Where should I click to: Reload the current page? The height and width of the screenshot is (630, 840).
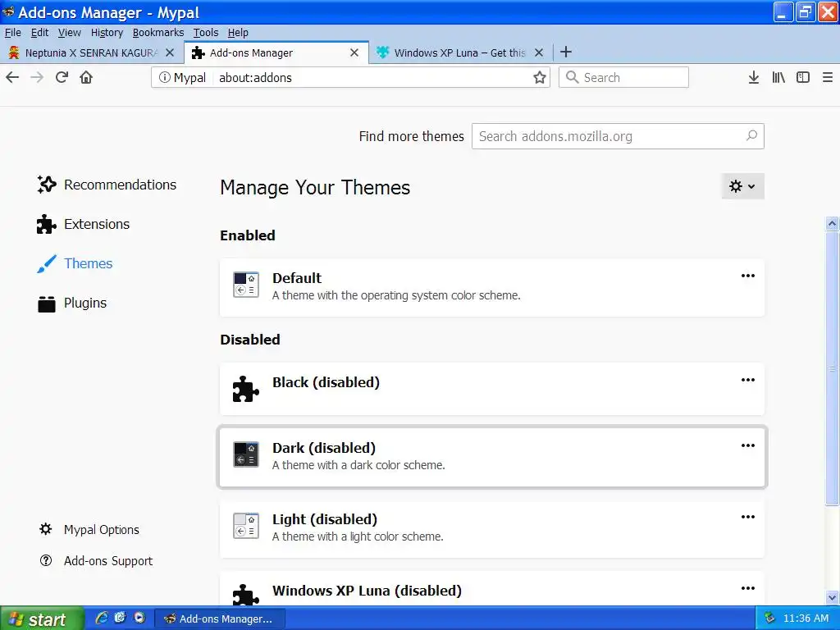click(62, 78)
